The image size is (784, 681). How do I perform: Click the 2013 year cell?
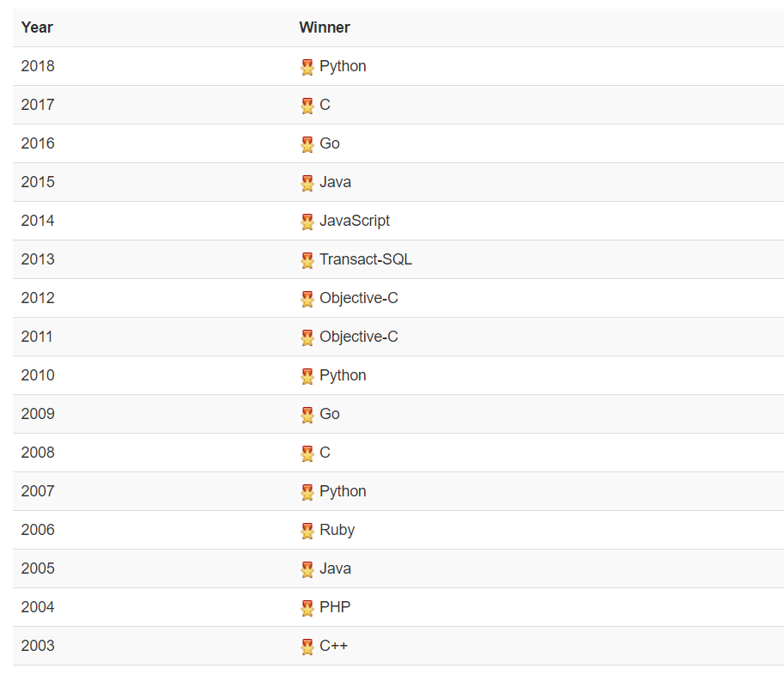coord(38,259)
